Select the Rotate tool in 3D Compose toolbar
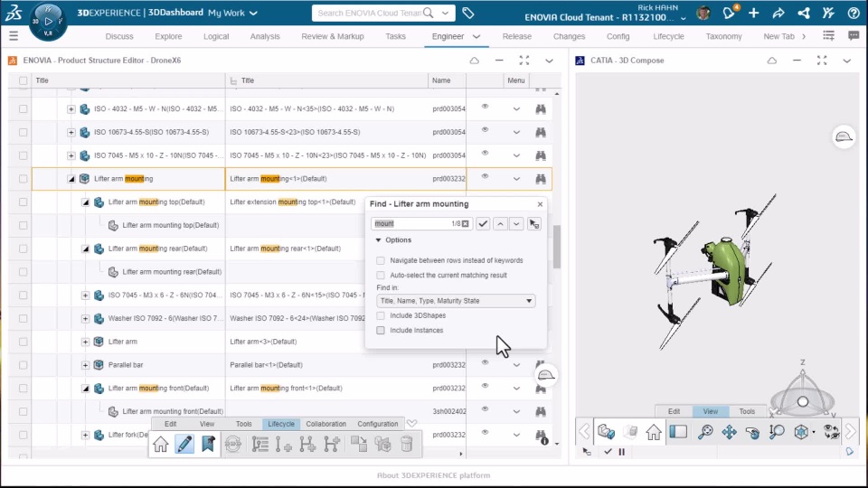 pos(753,432)
